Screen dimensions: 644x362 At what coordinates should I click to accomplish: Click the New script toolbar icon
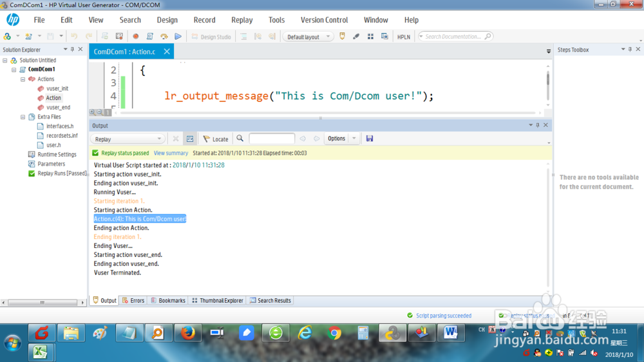point(28,37)
